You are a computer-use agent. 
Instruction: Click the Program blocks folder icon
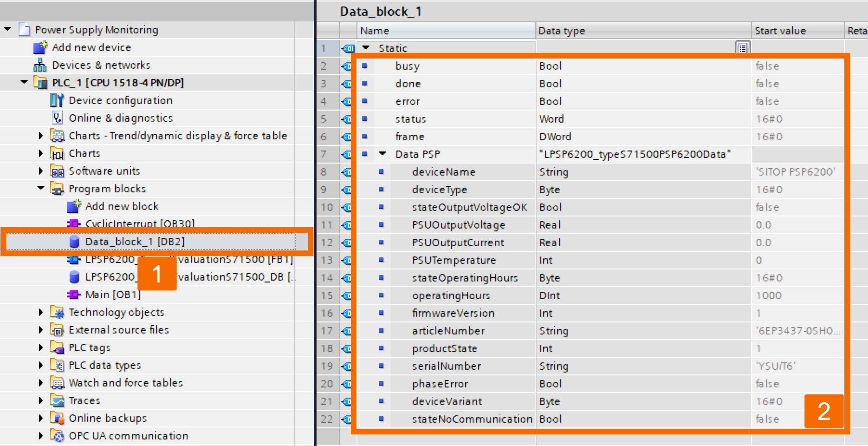[x=57, y=189]
